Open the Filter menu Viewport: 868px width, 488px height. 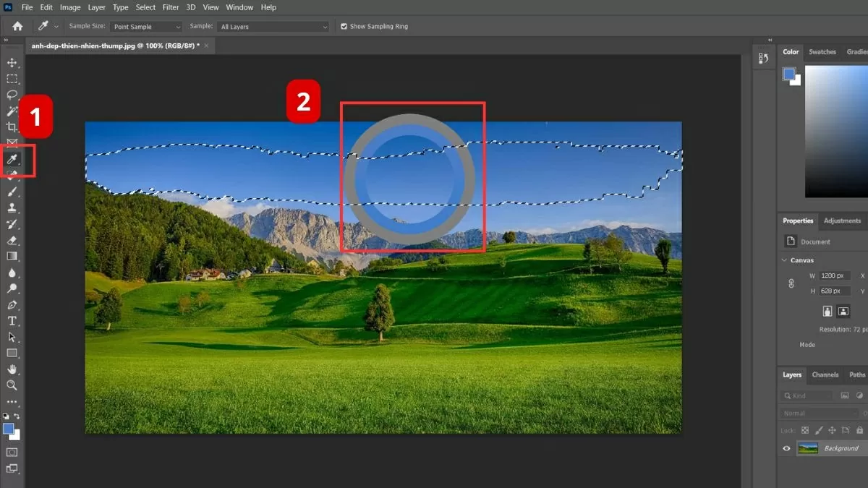[x=171, y=7]
